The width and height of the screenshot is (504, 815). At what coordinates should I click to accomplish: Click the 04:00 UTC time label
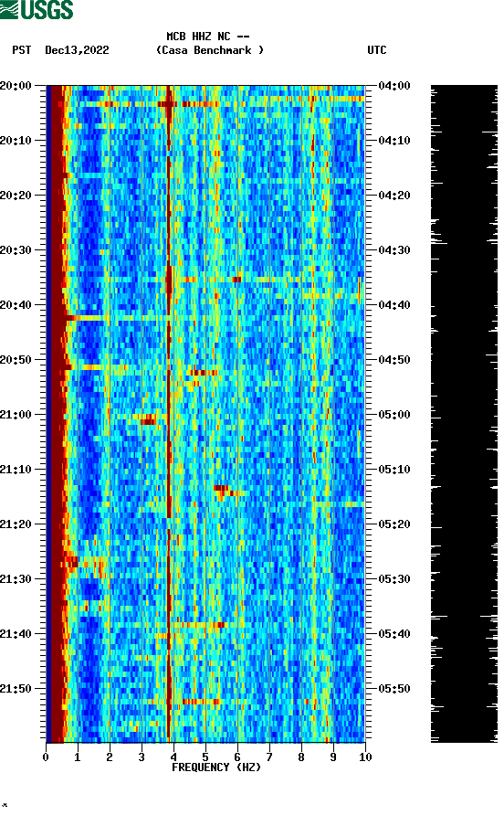[394, 85]
